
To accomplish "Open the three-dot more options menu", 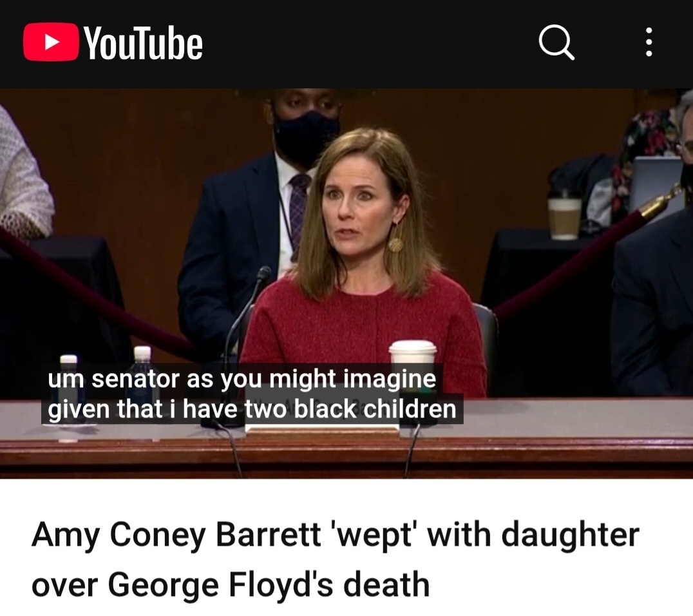I will pyautogui.click(x=649, y=42).
